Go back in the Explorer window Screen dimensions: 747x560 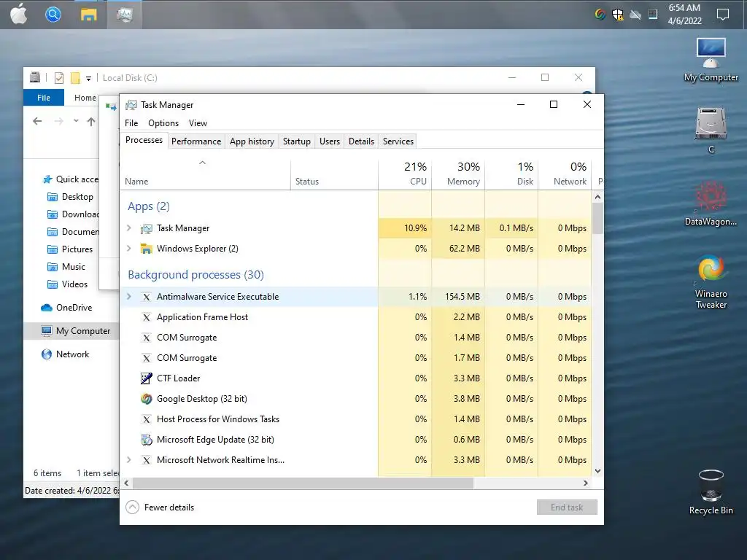[x=37, y=122]
